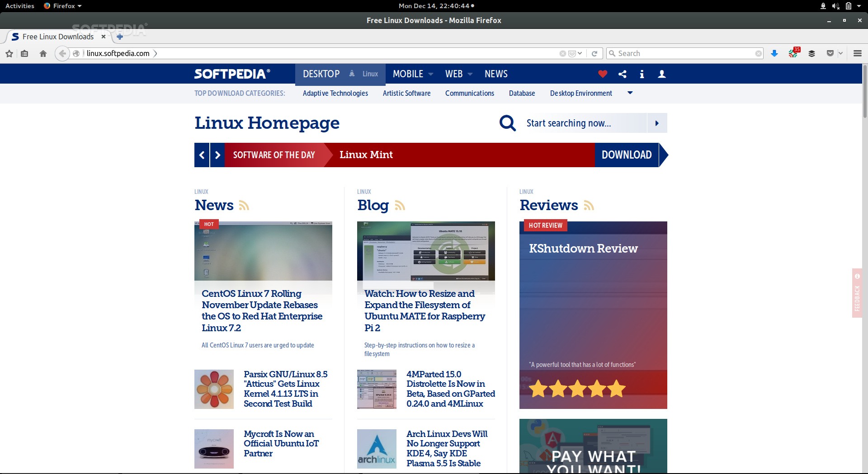Open the CentOS hot news thumbnail
This screenshot has width=868, height=474.
[x=263, y=251]
